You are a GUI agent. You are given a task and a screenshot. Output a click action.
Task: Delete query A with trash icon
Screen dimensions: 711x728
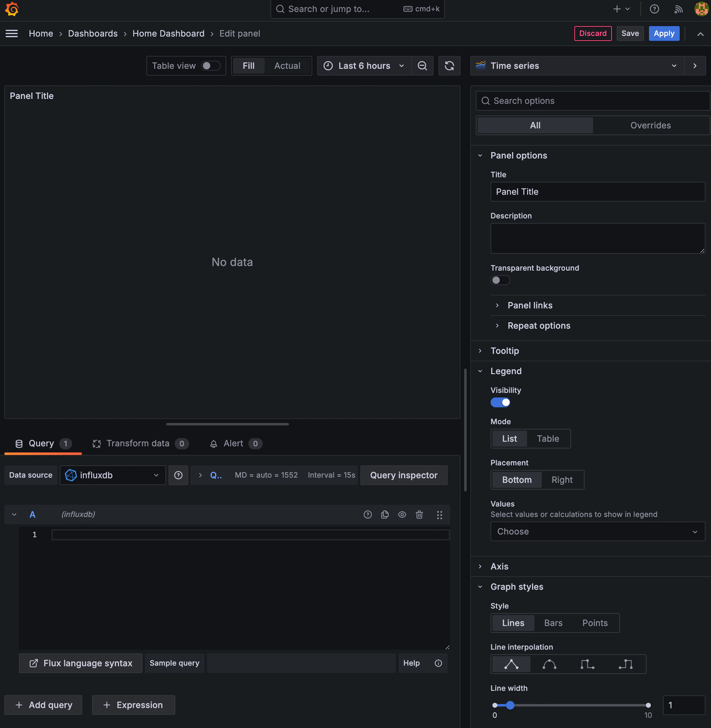(x=419, y=515)
